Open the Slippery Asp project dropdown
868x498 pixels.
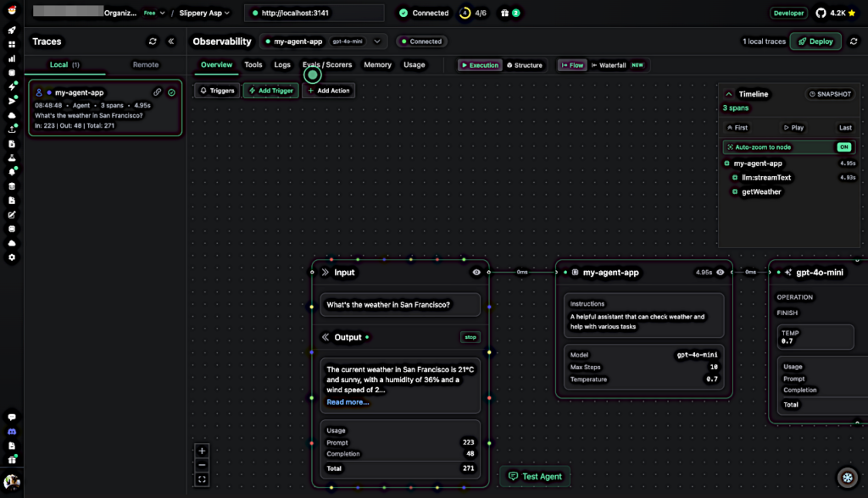pos(204,14)
